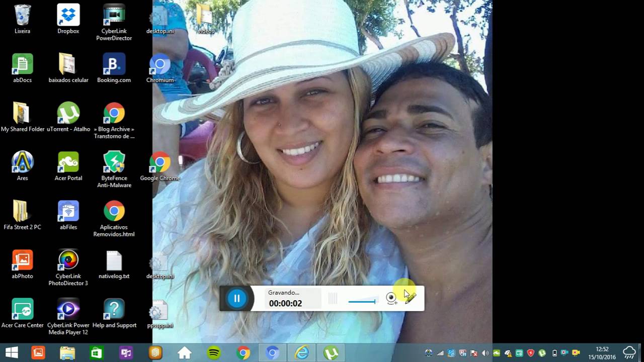Pause the screen recording
This screenshot has width=644, height=362.
236,298
